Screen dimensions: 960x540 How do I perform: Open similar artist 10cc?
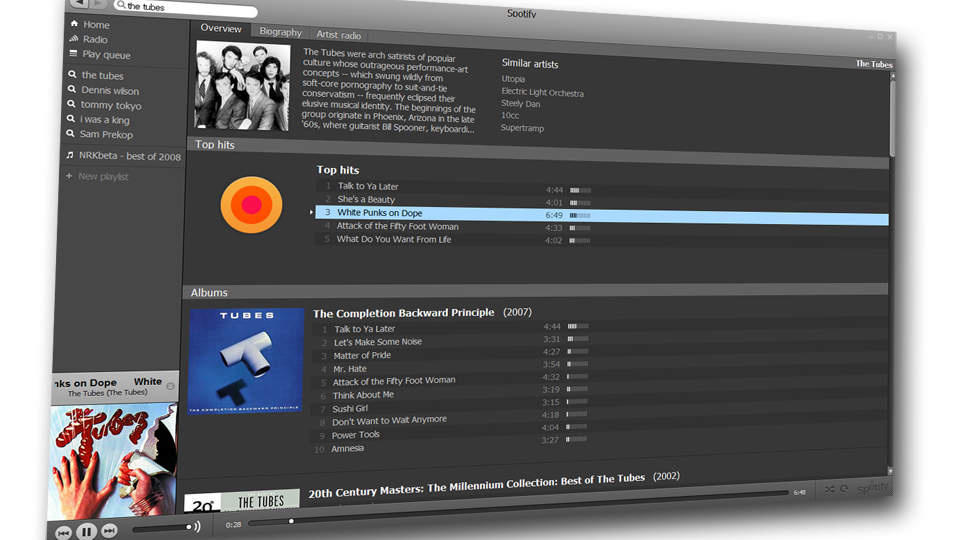tap(509, 116)
